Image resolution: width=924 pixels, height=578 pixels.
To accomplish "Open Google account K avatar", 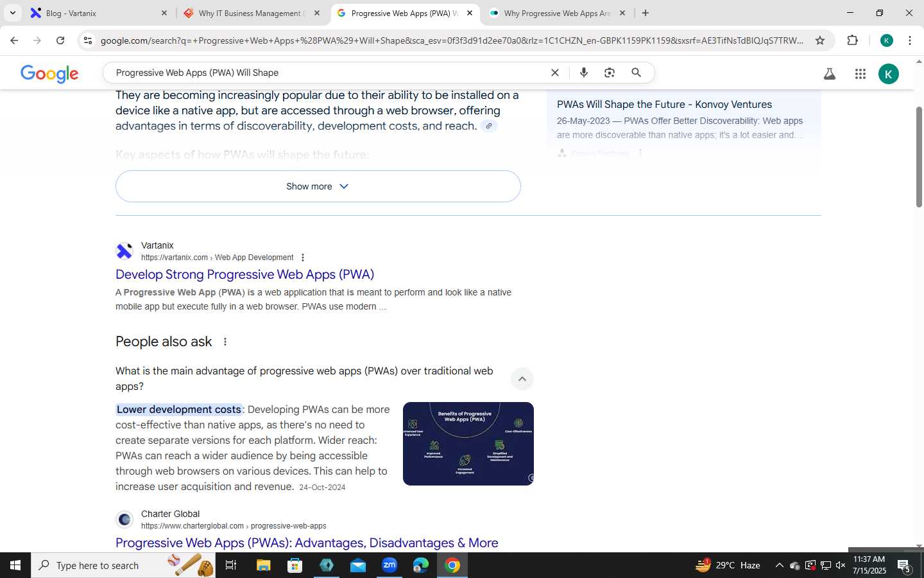I will [x=889, y=74].
